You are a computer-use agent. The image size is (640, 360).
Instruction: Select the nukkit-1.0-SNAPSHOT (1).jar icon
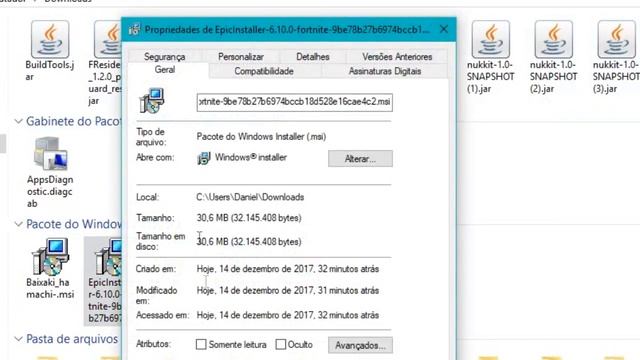point(491,39)
